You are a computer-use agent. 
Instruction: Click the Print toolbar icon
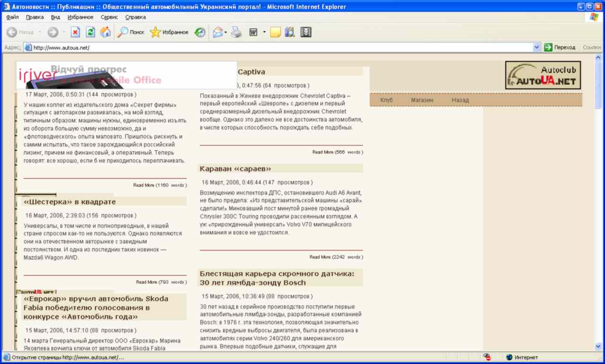(x=236, y=32)
